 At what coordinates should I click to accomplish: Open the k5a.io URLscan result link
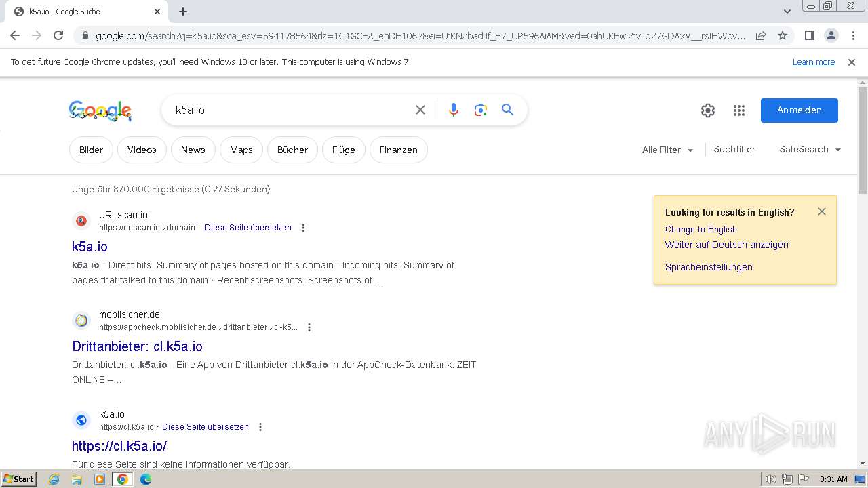(x=90, y=247)
